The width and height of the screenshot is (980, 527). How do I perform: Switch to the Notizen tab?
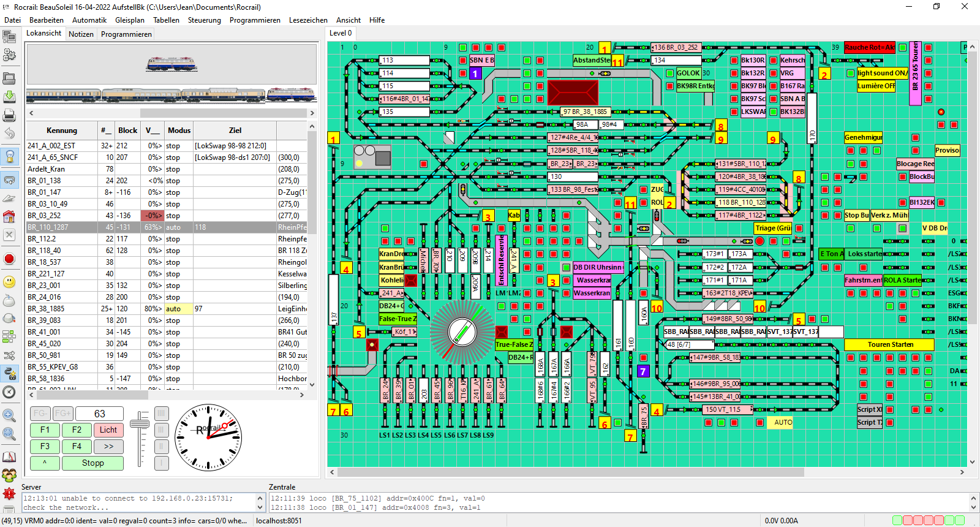(81, 34)
